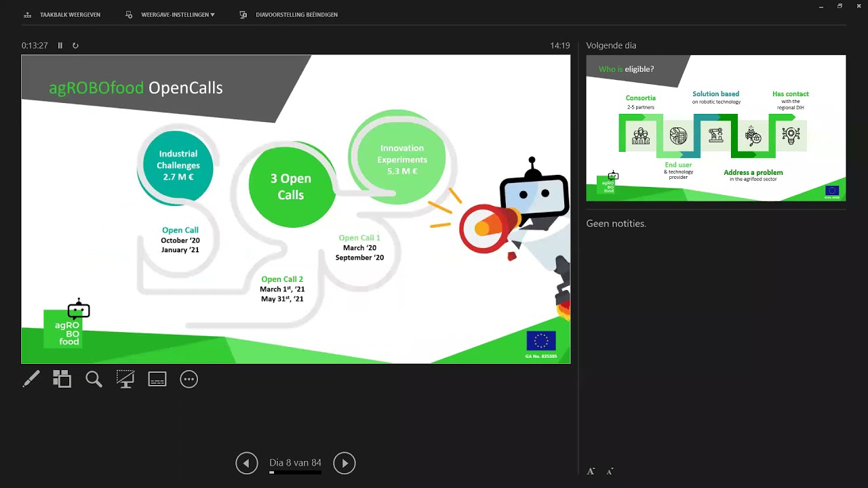Image resolution: width=868 pixels, height=488 pixels.
Task: Advance to next slide arrow
Action: (344, 463)
